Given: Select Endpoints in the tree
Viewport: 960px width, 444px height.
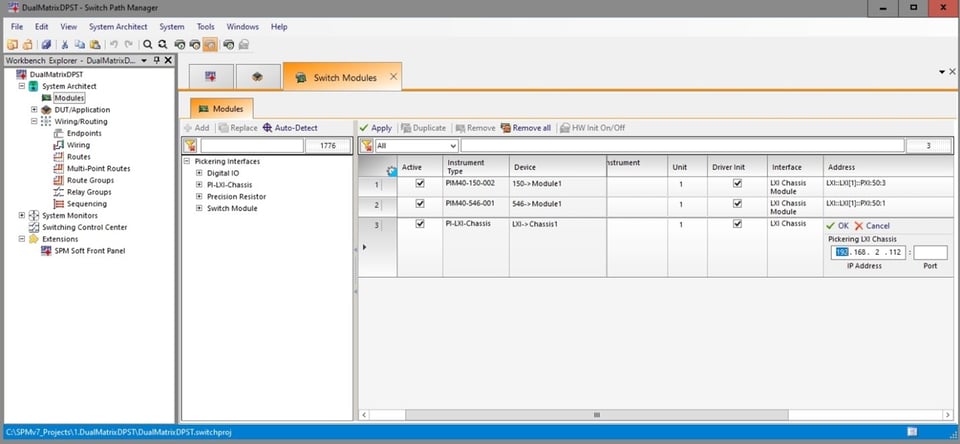Looking at the screenshot, I should [x=84, y=133].
